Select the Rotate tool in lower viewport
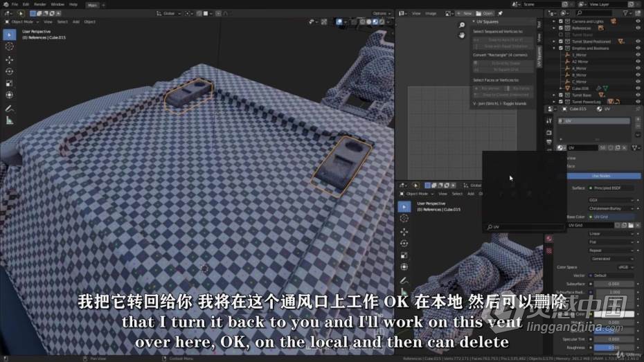This screenshot has height=362, width=644. (404, 244)
